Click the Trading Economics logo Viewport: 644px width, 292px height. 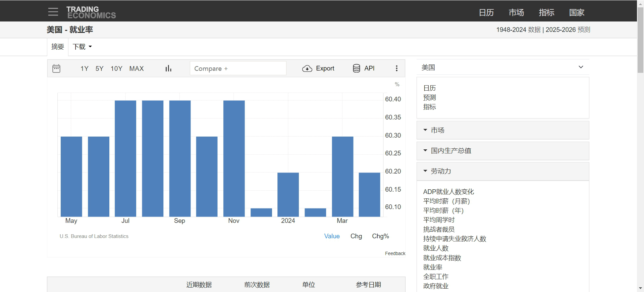coord(91,12)
